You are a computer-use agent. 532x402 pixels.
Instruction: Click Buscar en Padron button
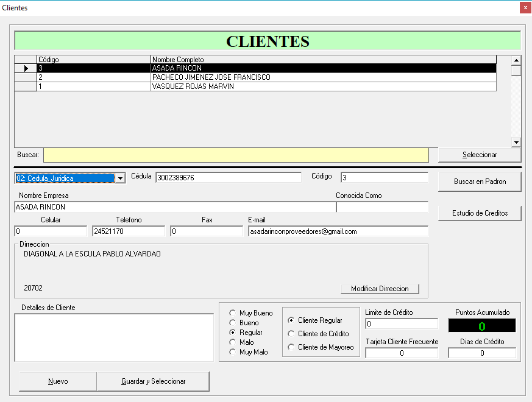pos(480,182)
